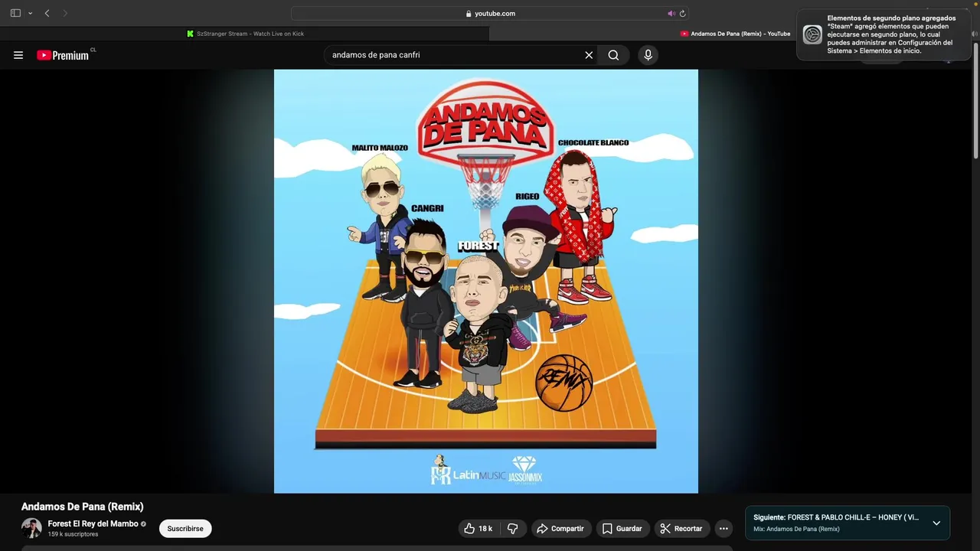
Task: Dislike the video with thumbs-down
Action: (x=513, y=528)
